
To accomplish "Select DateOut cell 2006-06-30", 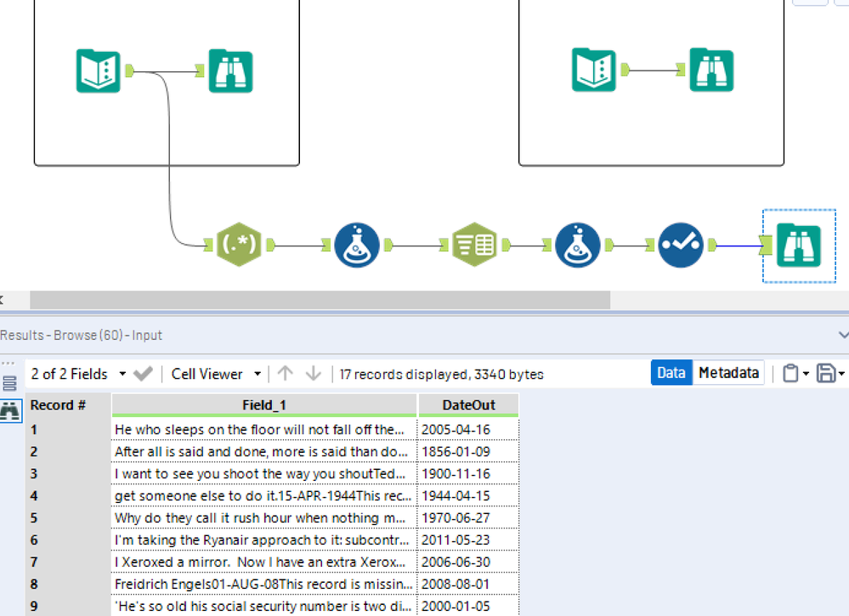I will pos(468,562).
